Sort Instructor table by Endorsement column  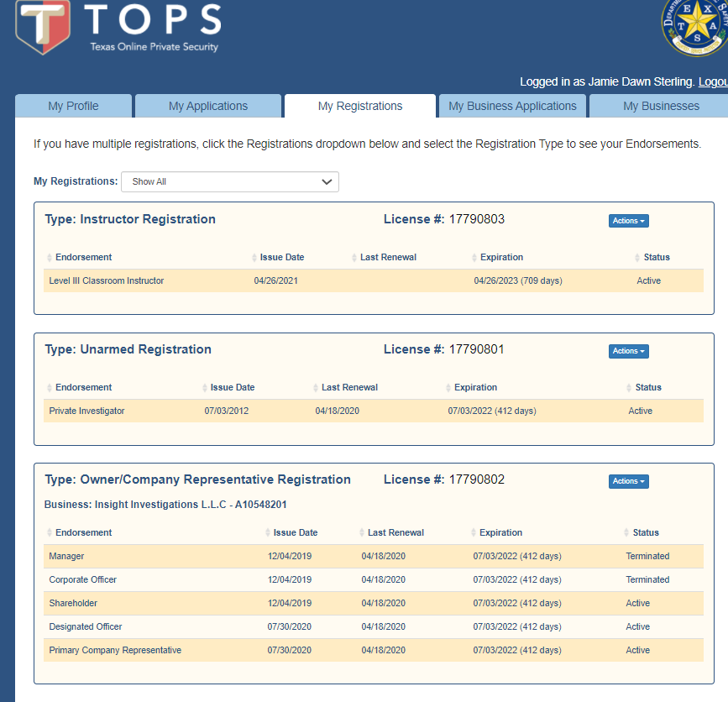coord(83,257)
